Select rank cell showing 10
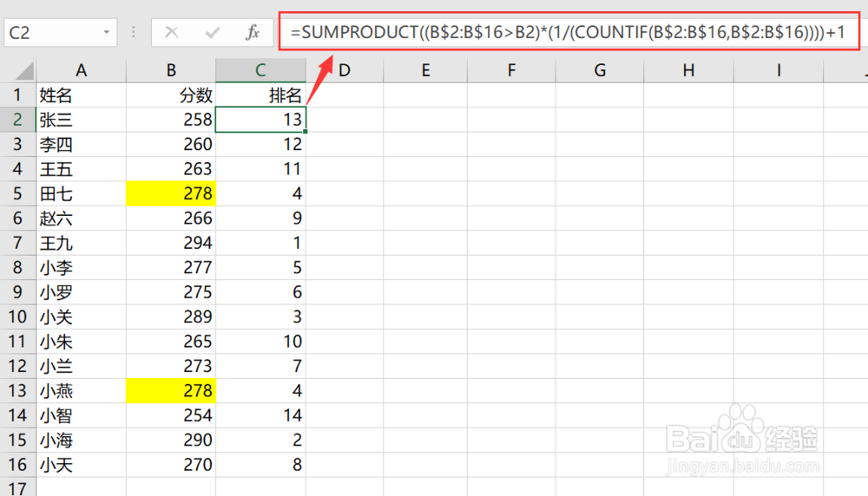This screenshot has height=496, width=868. 260,342
